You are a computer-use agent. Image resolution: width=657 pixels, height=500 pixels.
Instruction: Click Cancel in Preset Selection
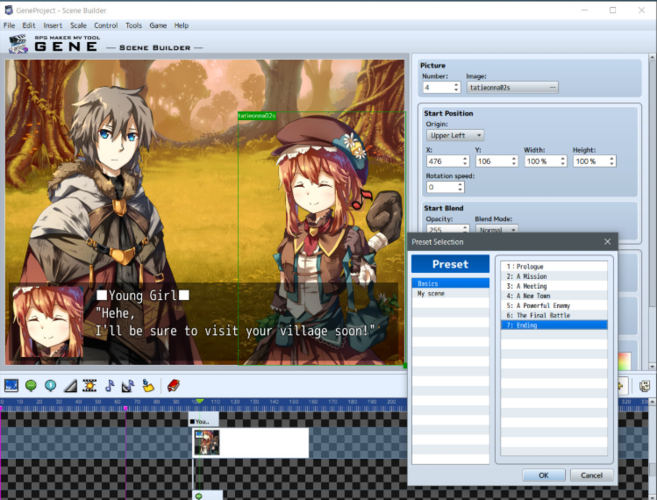coord(591,475)
